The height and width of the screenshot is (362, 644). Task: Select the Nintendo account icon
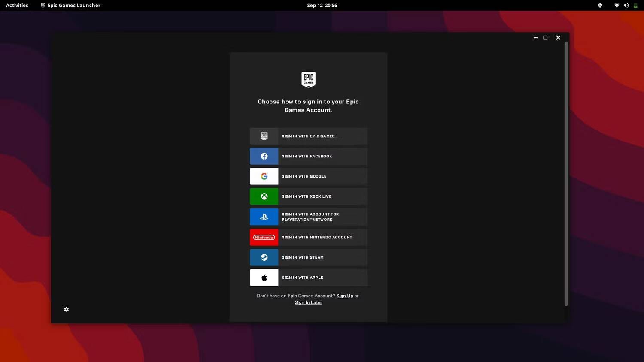coord(264,237)
